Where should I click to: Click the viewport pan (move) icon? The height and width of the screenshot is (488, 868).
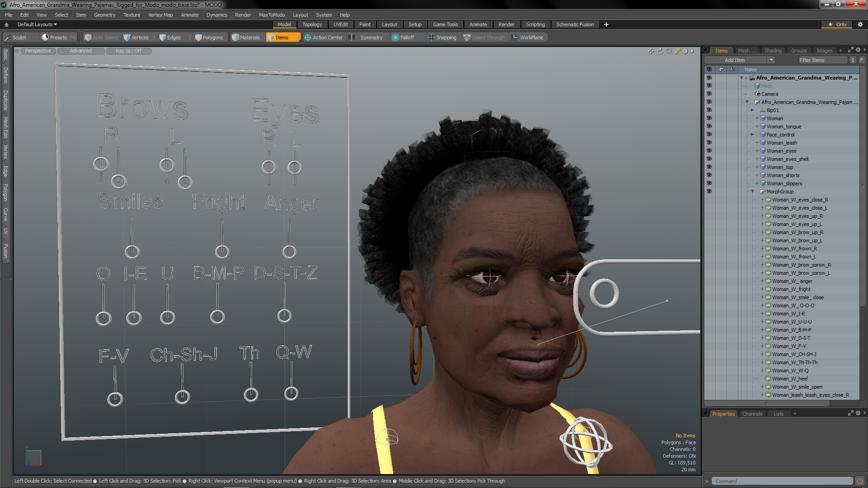coord(651,51)
